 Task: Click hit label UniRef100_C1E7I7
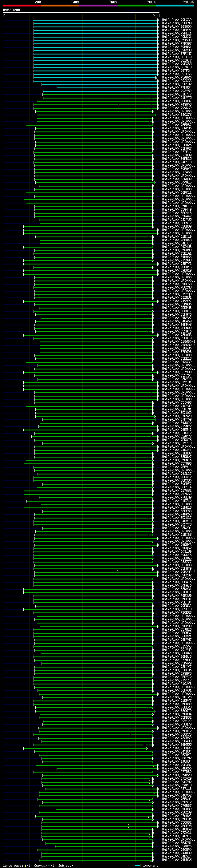177,94
